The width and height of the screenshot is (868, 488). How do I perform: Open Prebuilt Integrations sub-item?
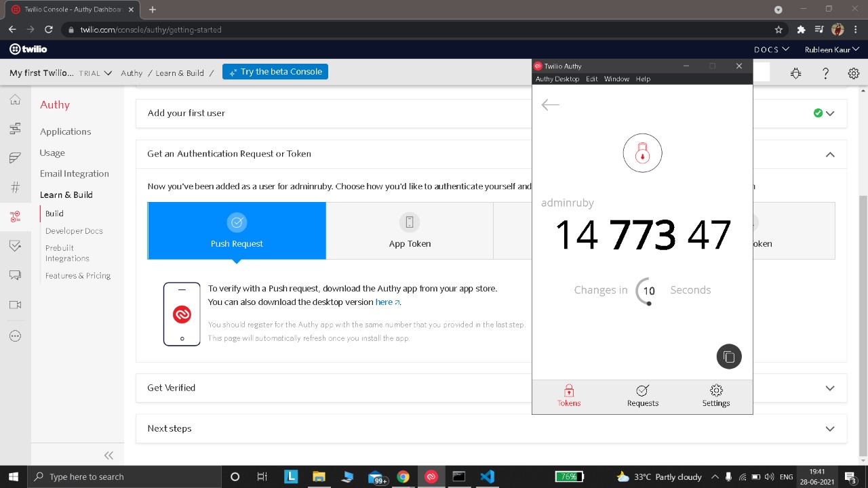click(67, 253)
